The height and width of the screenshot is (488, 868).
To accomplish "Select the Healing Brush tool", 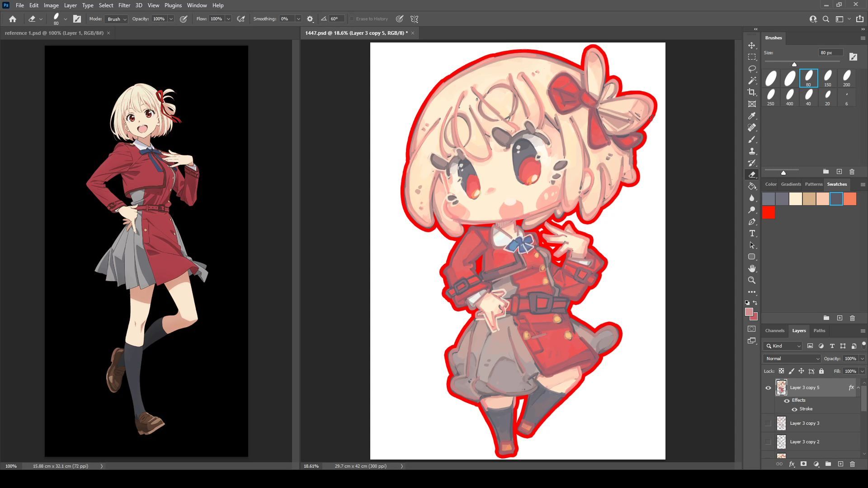I will [752, 128].
